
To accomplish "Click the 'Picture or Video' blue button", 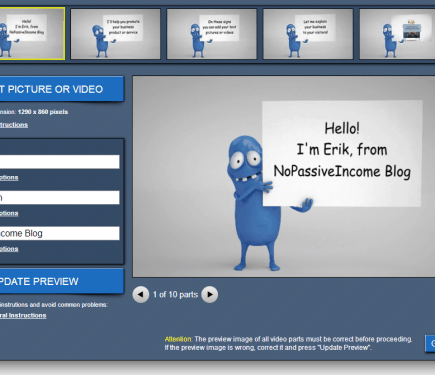I will (x=61, y=89).
